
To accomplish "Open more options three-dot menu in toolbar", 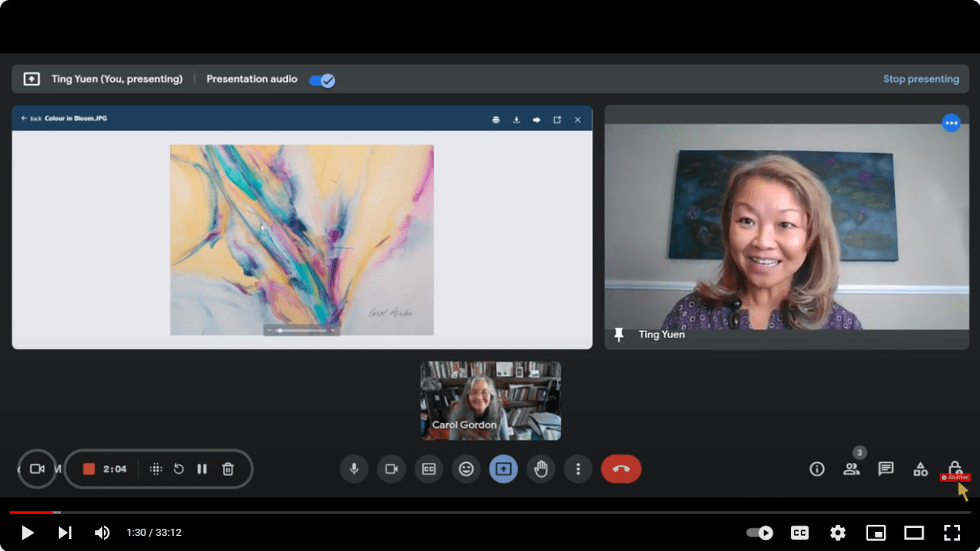I will [x=578, y=469].
